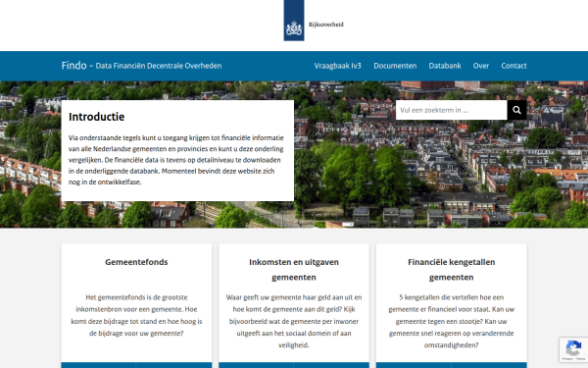
Task: Click the description starting '5 kengetallen die vertellen'
Action: click(x=451, y=321)
